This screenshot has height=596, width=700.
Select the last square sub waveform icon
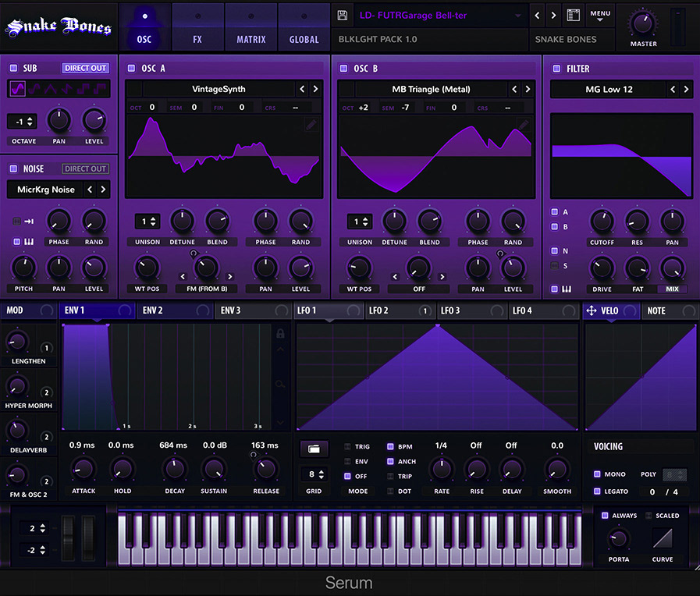(x=101, y=89)
